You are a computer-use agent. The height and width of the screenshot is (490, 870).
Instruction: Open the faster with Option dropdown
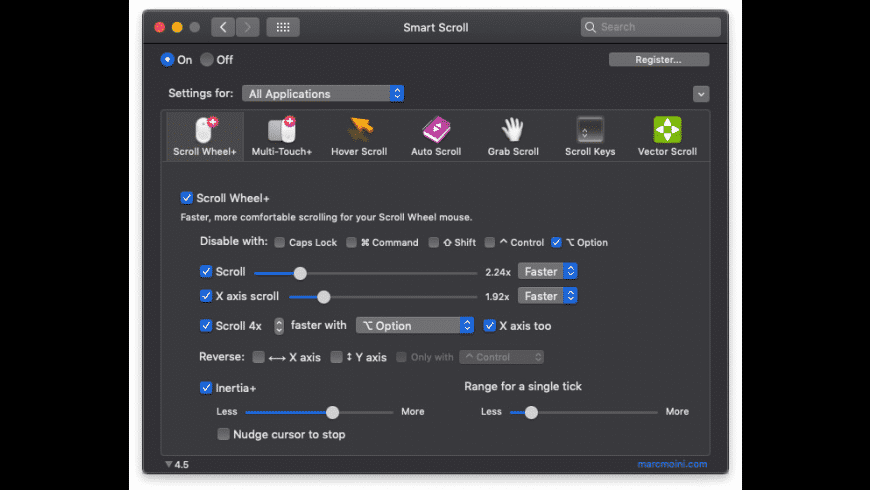[x=414, y=325]
